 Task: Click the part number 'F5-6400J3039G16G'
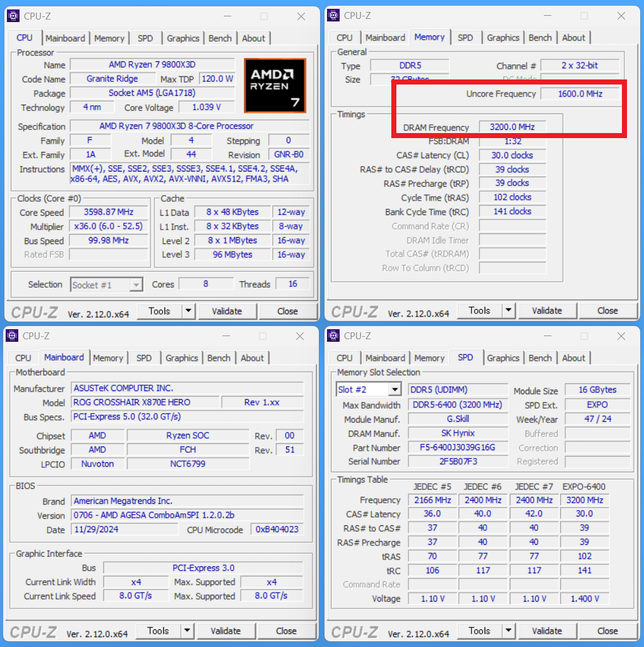[457, 447]
